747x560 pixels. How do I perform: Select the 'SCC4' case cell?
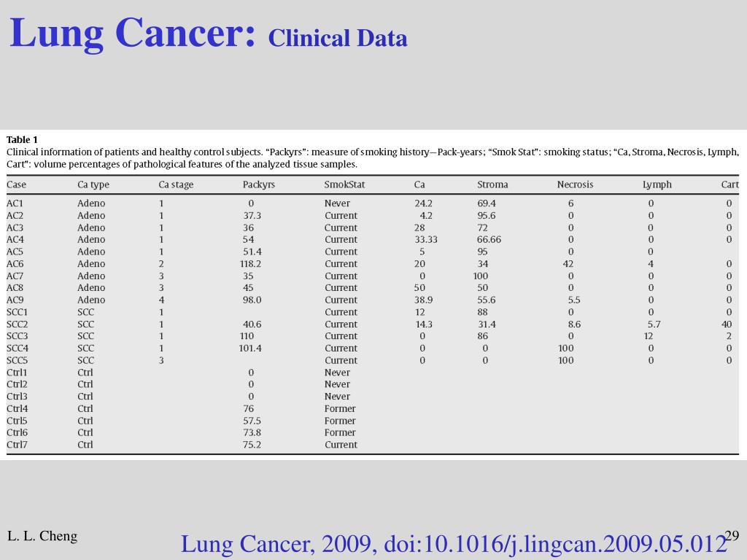(x=18, y=349)
